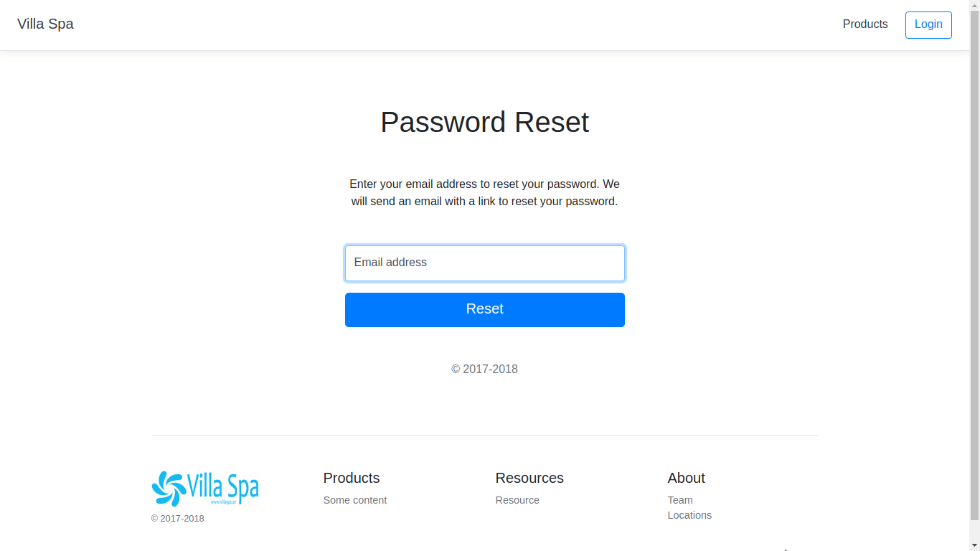This screenshot has height=551, width=980.
Task: Open the Team link under About
Action: [679, 500]
